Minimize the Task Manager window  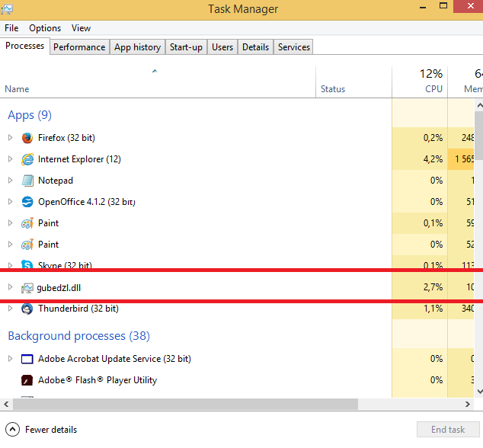423,6
